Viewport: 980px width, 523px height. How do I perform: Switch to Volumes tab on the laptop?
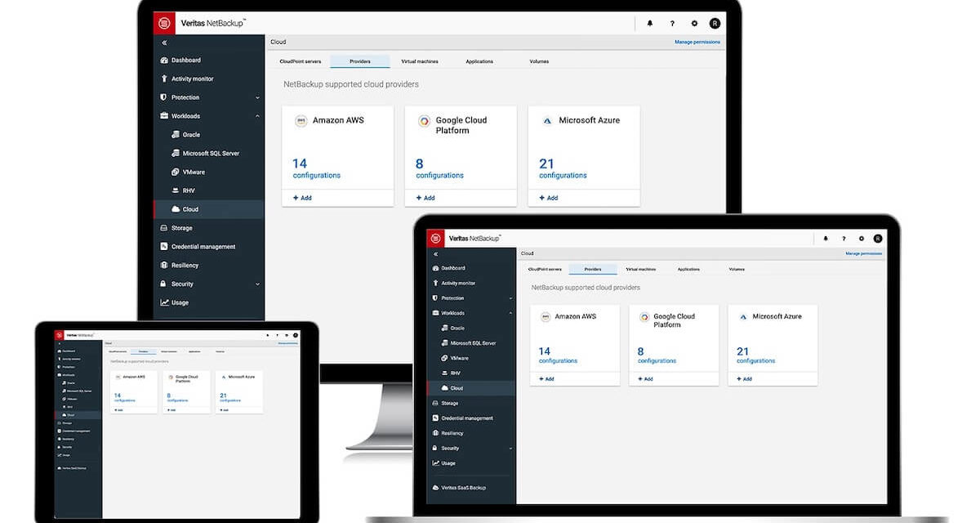pyautogui.click(x=737, y=269)
